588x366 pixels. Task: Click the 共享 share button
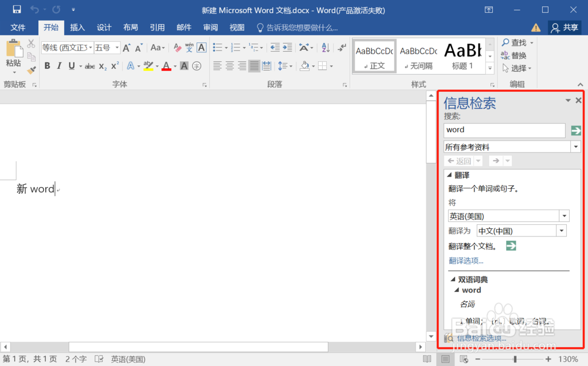pyautogui.click(x=564, y=28)
